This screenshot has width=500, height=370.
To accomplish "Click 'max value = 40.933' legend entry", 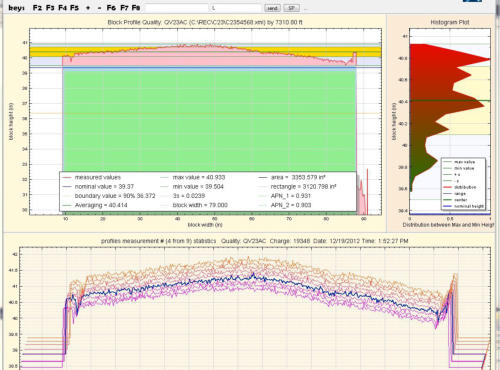I will point(193,177).
